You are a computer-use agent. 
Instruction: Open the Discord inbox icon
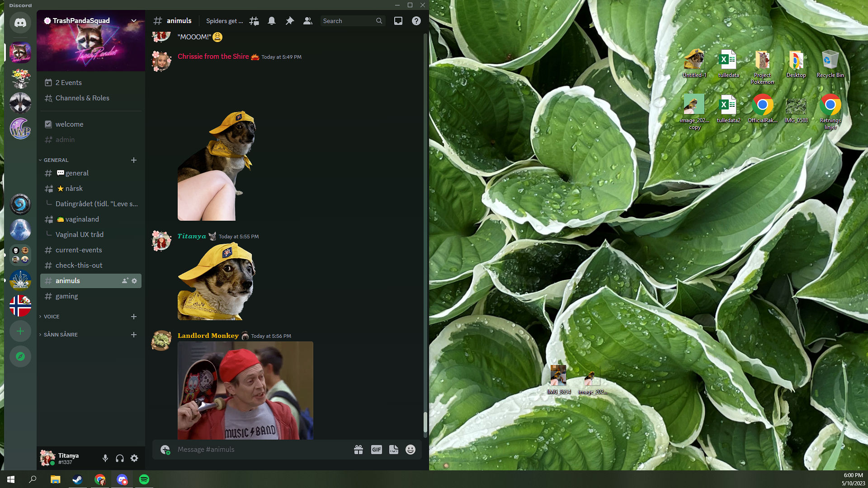click(x=398, y=20)
